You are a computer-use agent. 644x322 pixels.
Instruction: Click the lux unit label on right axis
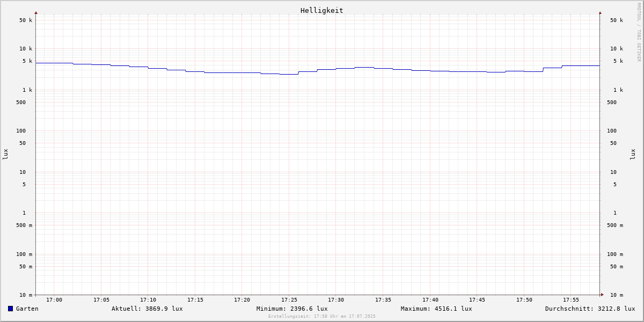tap(633, 154)
